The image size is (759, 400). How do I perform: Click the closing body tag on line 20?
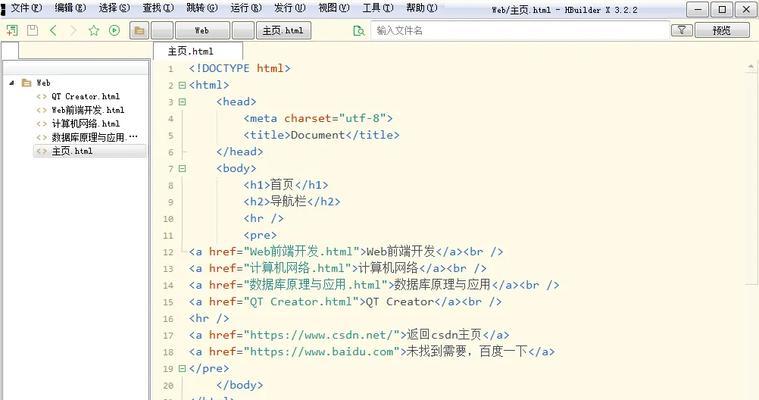click(x=240, y=385)
